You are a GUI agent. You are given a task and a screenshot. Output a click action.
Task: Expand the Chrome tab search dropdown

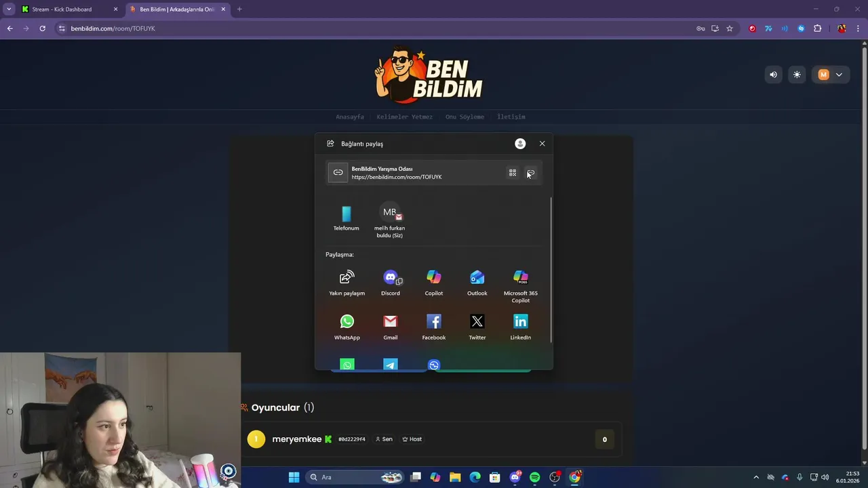[9, 9]
